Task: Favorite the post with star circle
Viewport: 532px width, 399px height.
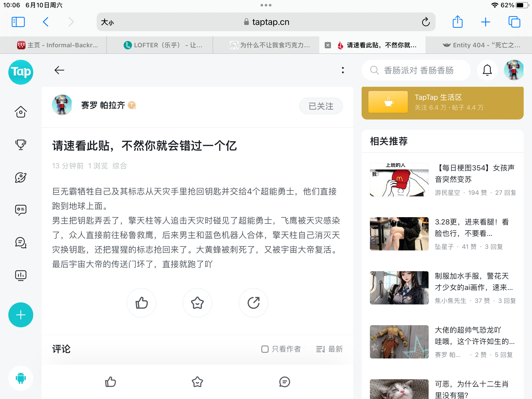Action: click(197, 303)
